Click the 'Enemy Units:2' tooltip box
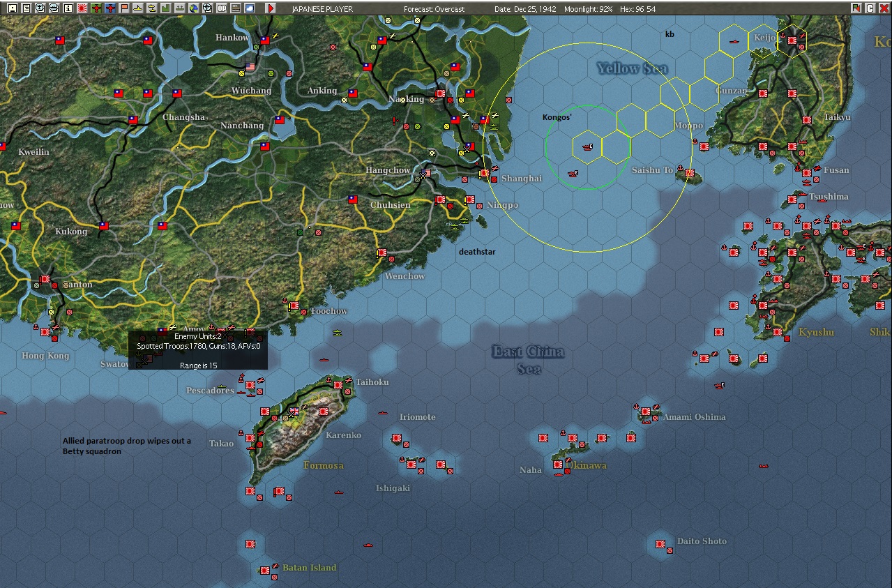Viewport: 892px width, 588px height. coord(197,350)
